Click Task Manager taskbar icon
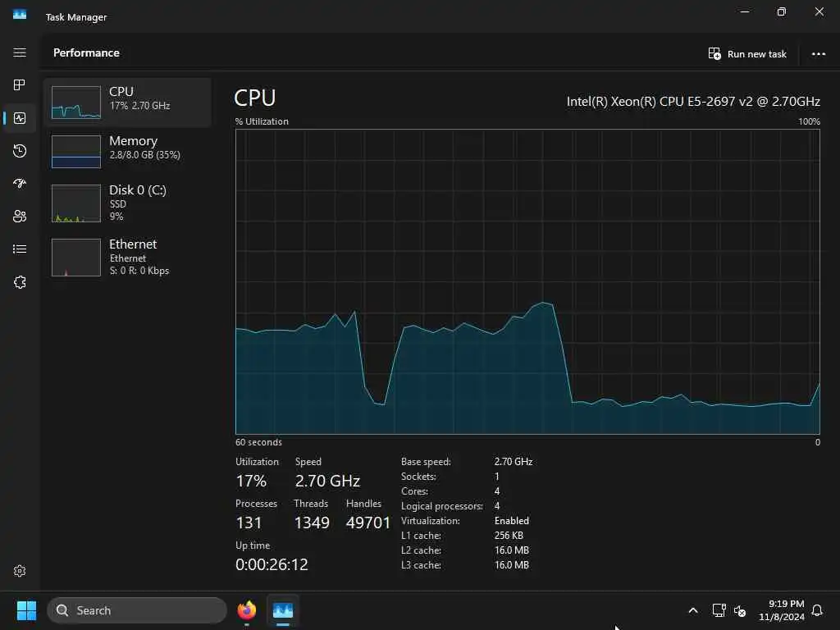 pyautogui.click(x=283, y=610)
